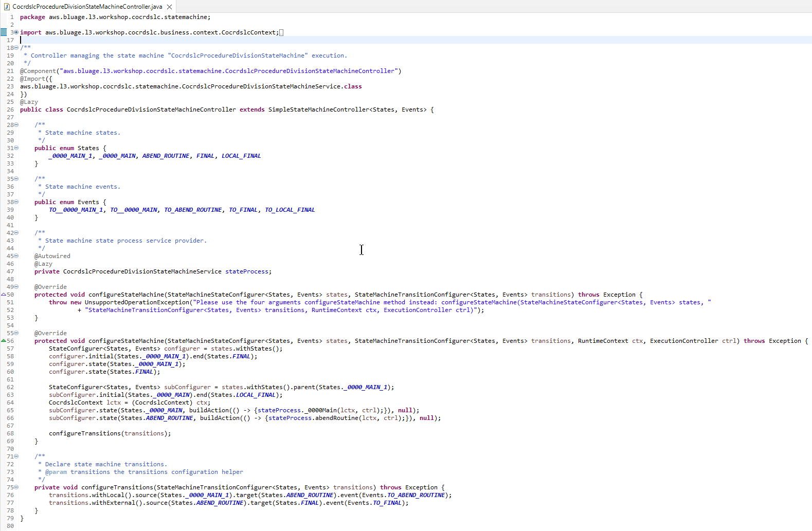Collapse the class Javadoc comment at line 18
Screen dimensions: 812x531
click(x=16, y=48)
